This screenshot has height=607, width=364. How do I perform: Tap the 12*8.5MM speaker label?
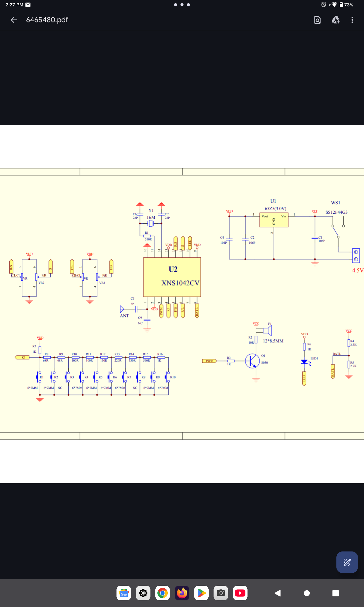click(273, 341)
